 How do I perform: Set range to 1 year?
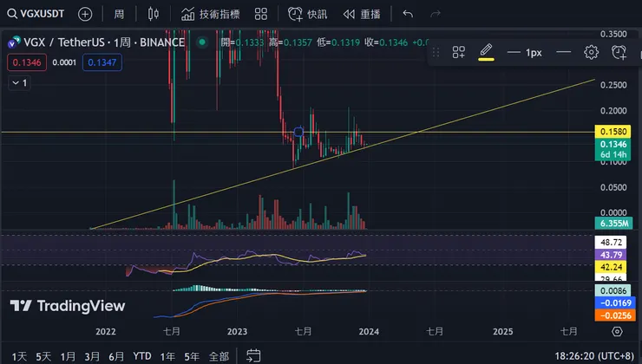167,356
